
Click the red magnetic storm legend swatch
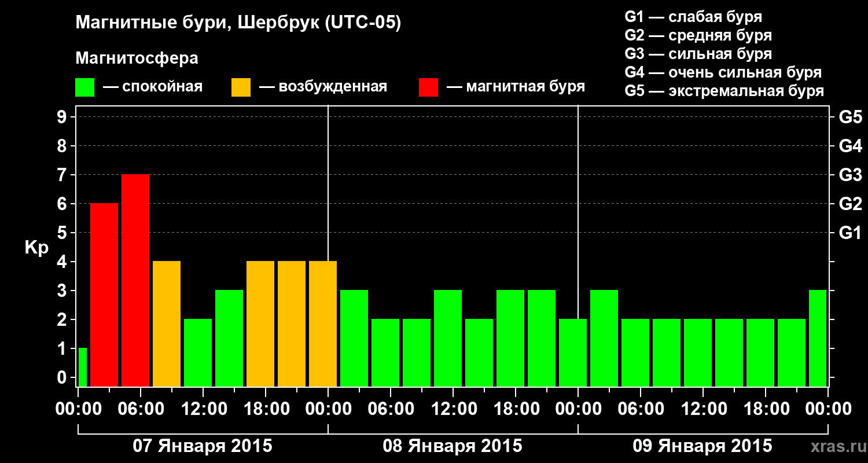[428, 87]
